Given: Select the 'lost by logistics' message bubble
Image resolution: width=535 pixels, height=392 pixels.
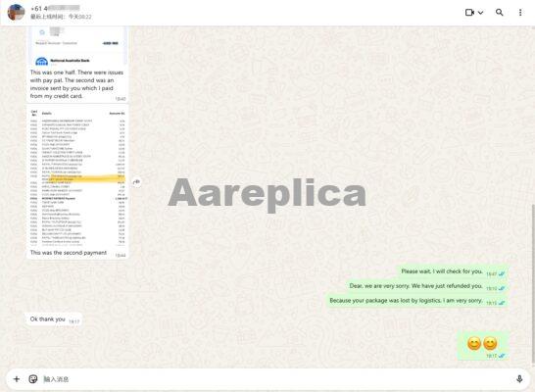Looking at the screenshot, I should [416, 301].
